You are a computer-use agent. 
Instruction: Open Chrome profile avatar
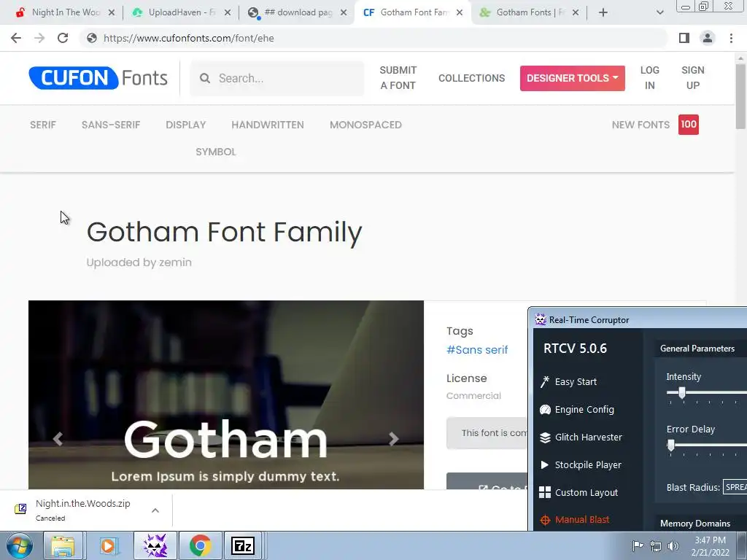coord(708,38)
